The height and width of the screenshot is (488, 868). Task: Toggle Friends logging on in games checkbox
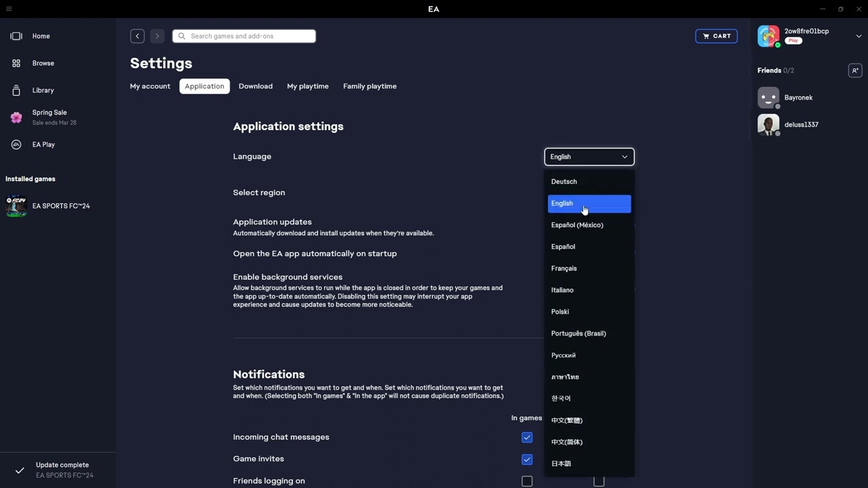coord(527,481)
